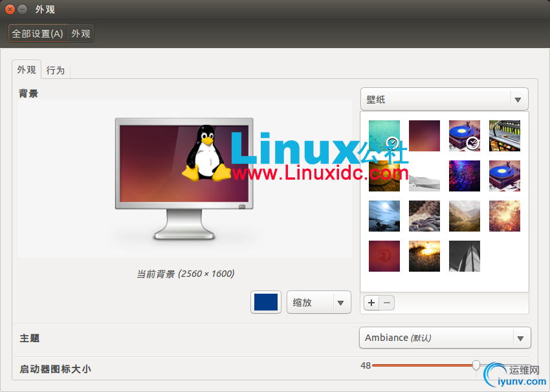The image size is (550, 392).
Task: Select the teal water wallpaper thumbnail
Action: (384, 136)
